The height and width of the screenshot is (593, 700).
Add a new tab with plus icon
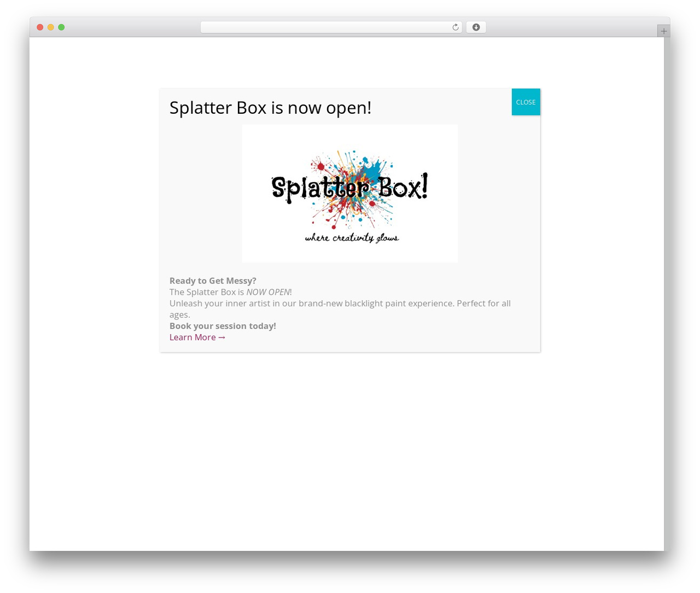663,31
